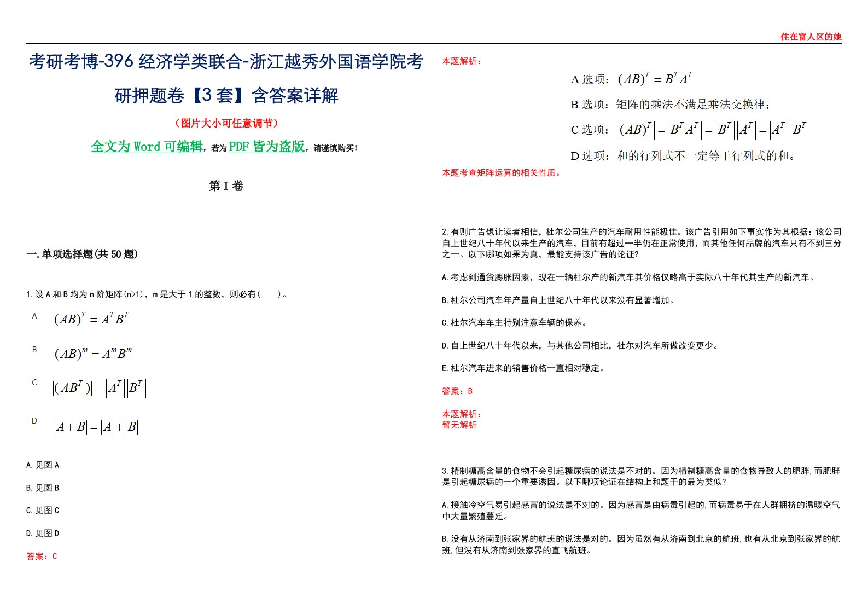The image size is (868, 614).
Task: Click question 3 stem about 精制糖 and 糖尿病
Action: point(641,477)
